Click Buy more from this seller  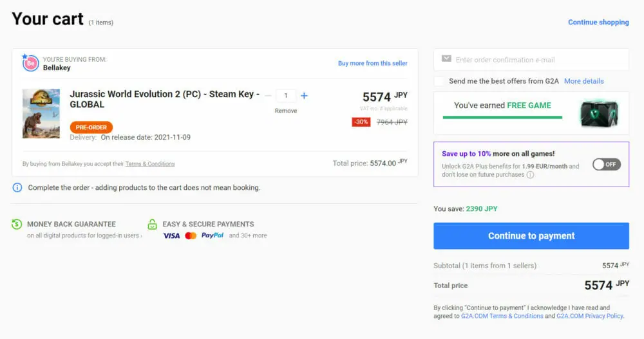coord(372,64)
